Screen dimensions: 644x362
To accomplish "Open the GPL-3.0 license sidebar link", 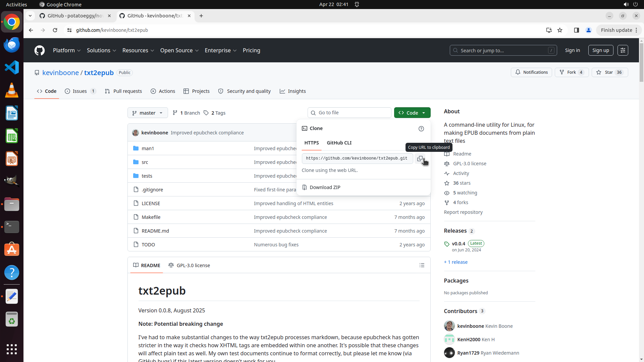I will point(469,164).
